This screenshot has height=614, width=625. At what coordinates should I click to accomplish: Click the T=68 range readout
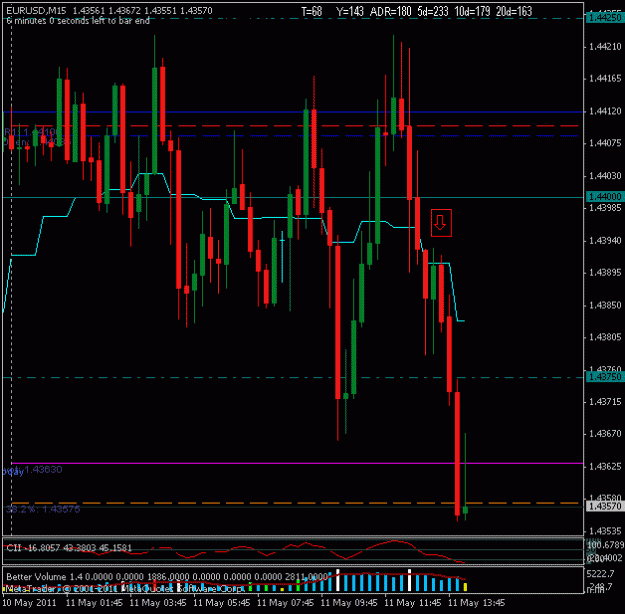pos(311,12)
